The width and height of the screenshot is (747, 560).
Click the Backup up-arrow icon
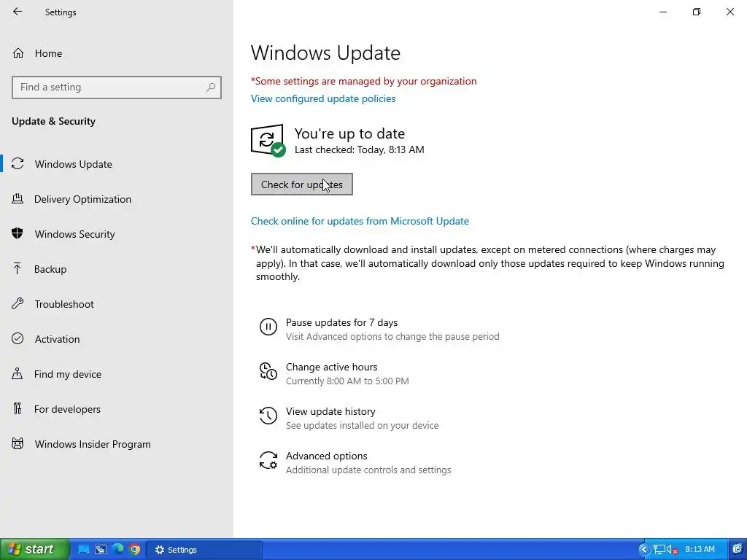click(x=18, y=268)
